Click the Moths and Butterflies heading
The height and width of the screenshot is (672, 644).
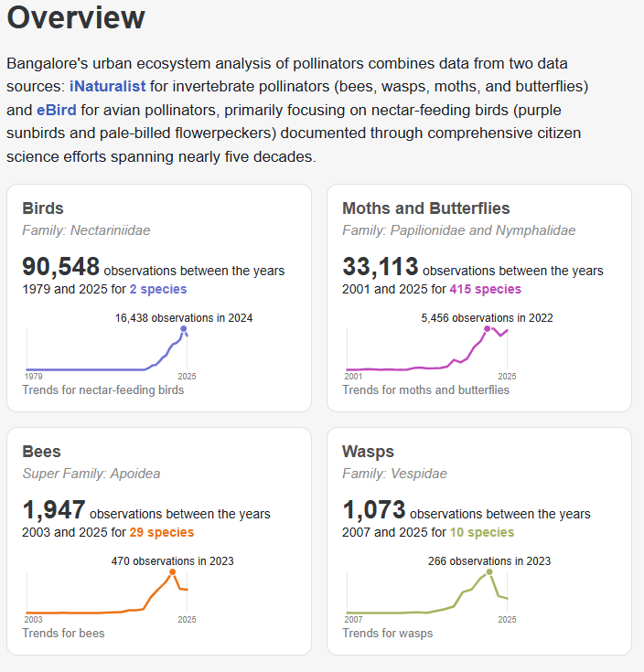coord(425,208)
